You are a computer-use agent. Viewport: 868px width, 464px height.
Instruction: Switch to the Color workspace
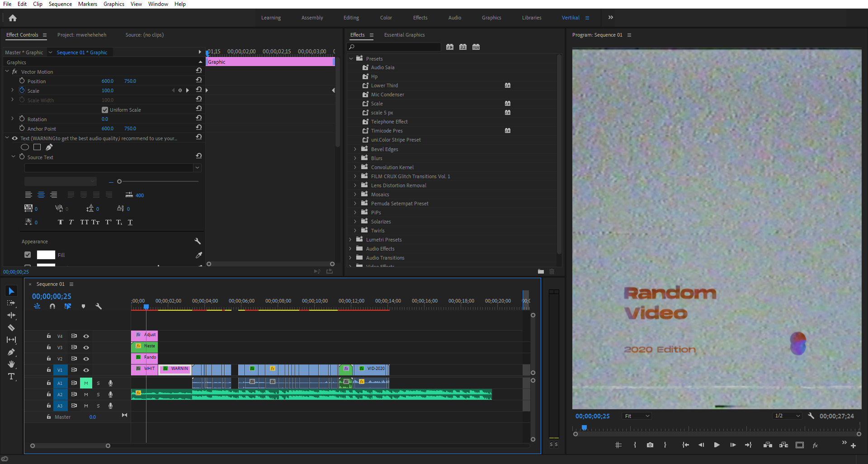tap(386, 18)
